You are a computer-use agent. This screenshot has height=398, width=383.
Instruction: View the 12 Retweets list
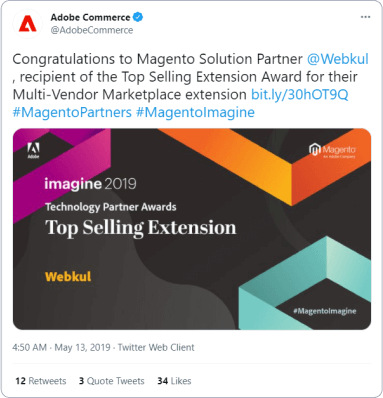[x=41, y=381]
